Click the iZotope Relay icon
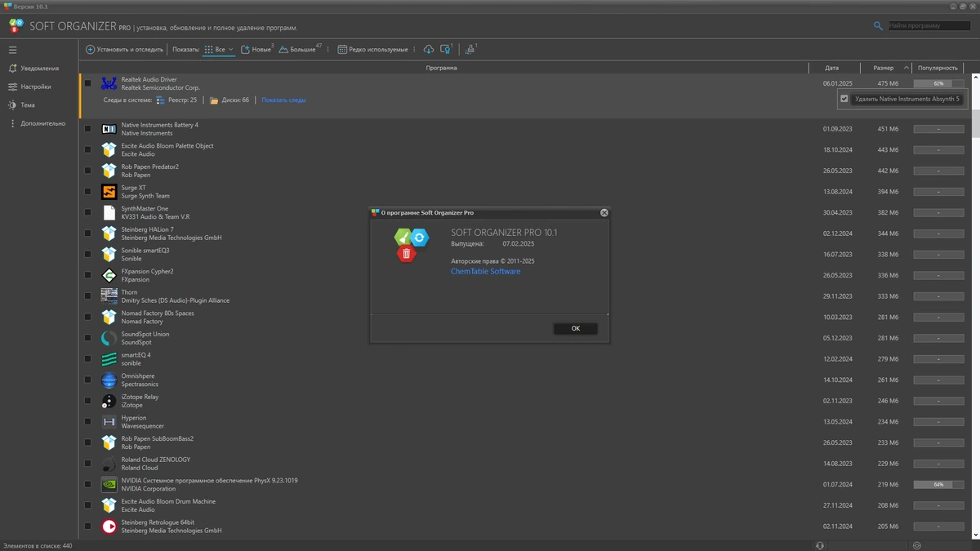The image size is (980, 551). (109, 401)
